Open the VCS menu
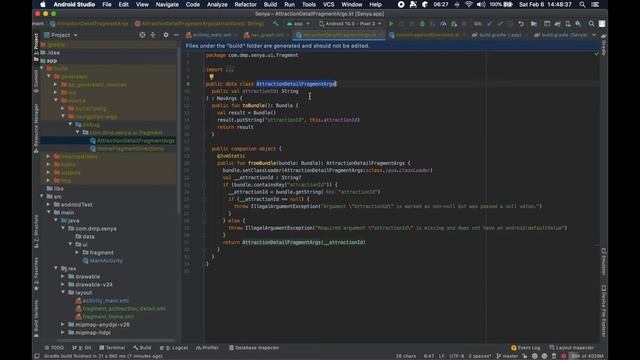640x360 pixels. coord(328,4)
